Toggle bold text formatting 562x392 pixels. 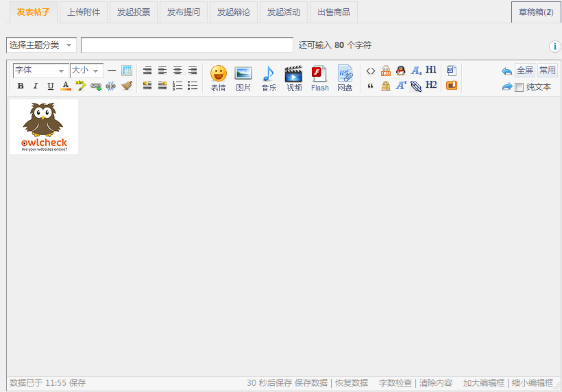tap(21, 86)
